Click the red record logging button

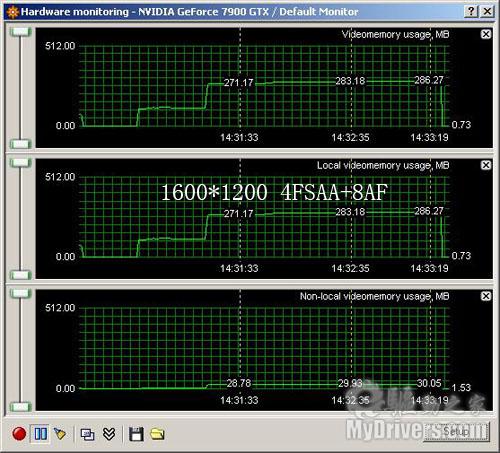(19, 434)
